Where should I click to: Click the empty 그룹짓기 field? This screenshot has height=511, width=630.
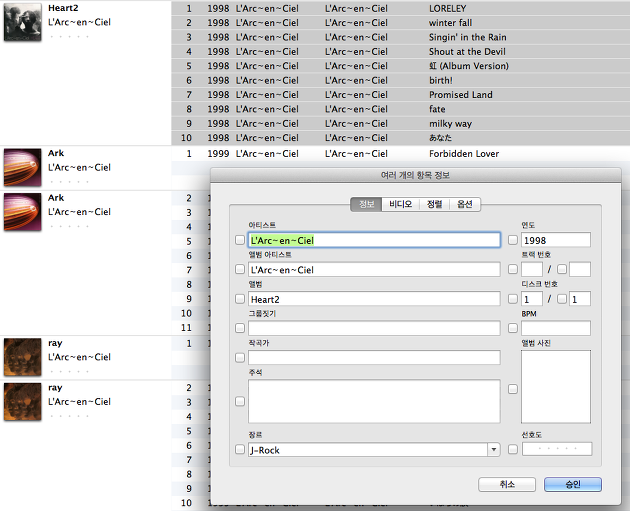pos(374,328)
